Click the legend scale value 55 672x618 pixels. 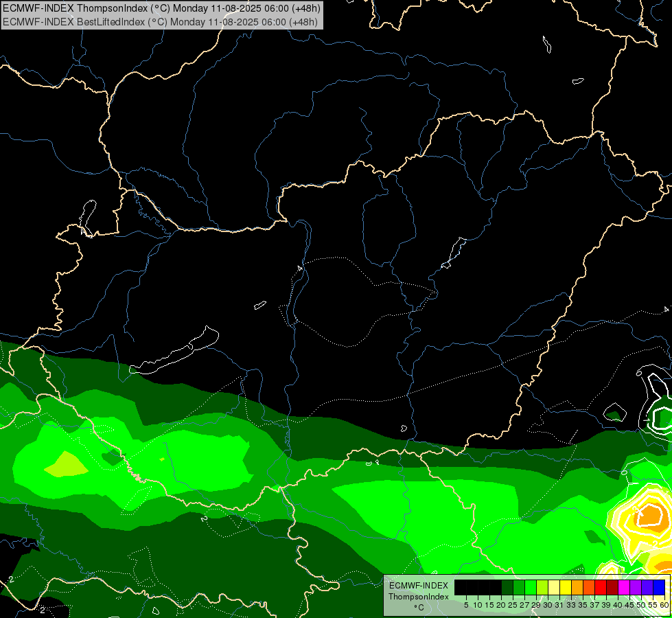[653, 605]
